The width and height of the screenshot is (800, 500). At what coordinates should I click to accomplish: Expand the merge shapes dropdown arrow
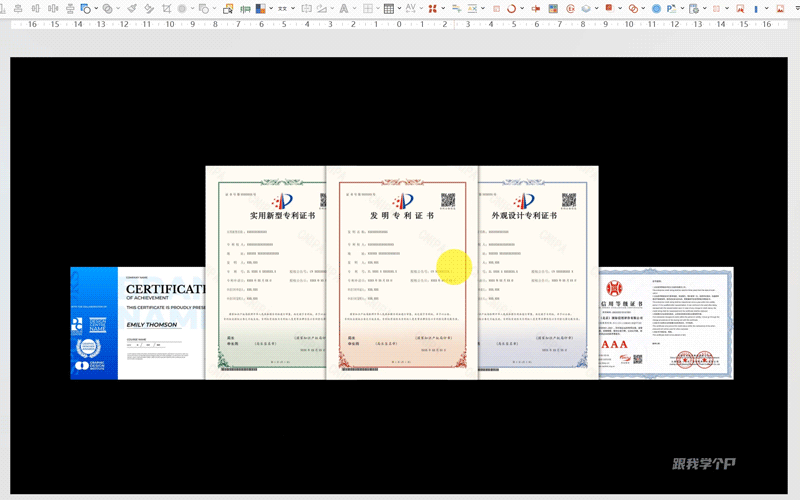pyautogui.click(x=118, y=8)
